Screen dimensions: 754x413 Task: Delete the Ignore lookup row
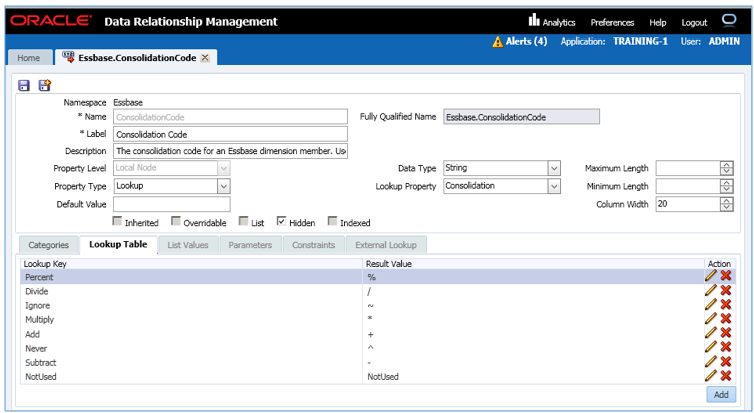click(726, 304)
